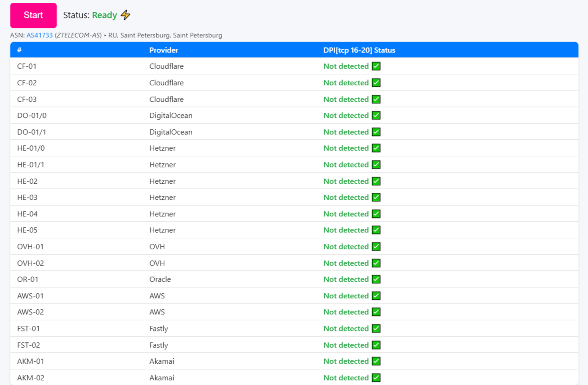Select the HE-05 identifier cell

pos(27,230)
